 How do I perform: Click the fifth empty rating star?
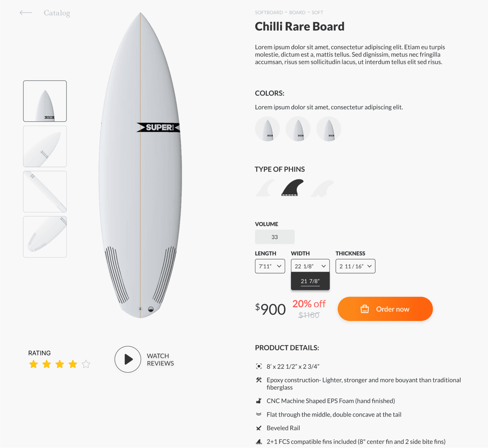pyautogui.click(x=86, y=364)
